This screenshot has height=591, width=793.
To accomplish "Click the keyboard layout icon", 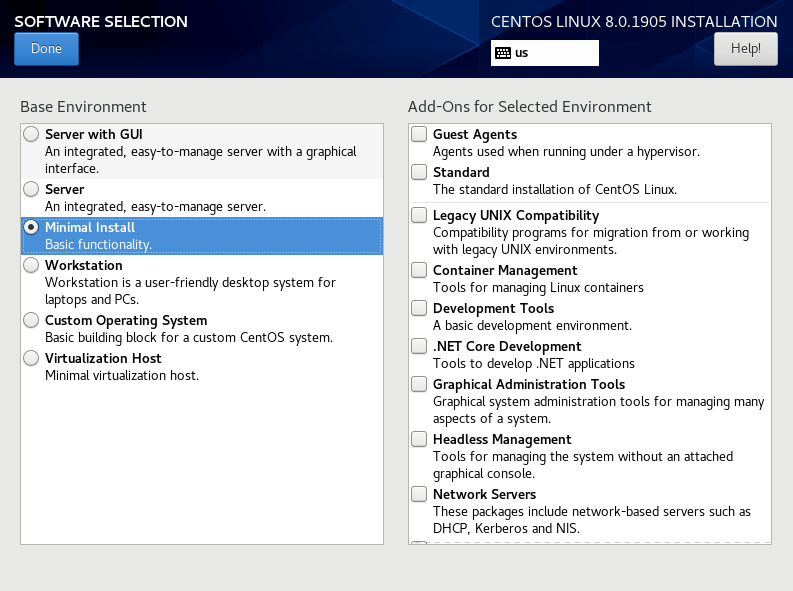I will tap(503, 53).
